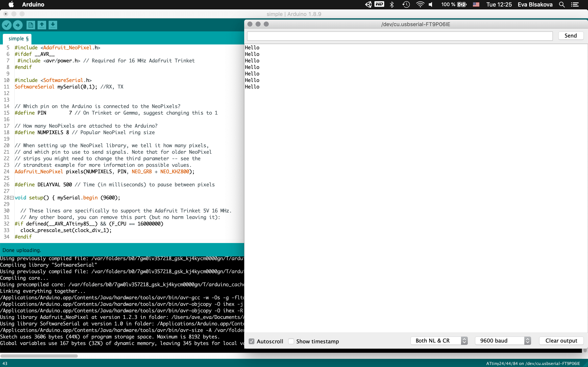Click the Upload arrow icon
Viewport: 588px width, 367px height.
[x=18, y=25]
